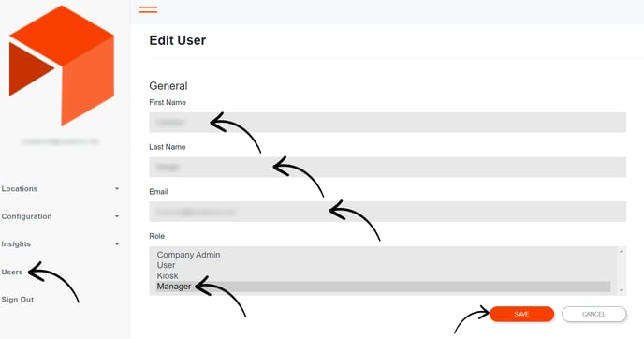The height and width of the screenshot is (339, 644).
Task: Click the role list scroll-down arrow
Action: point(622,290)
